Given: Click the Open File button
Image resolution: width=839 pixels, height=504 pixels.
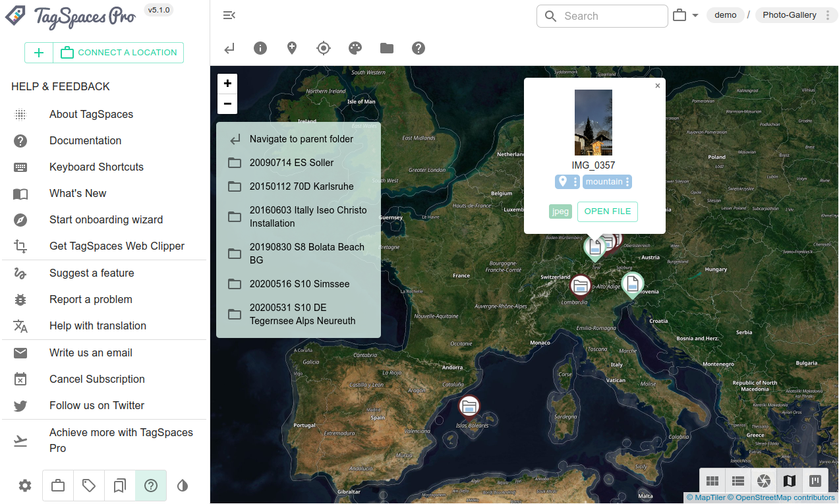Looking at the screenshot, I should (x=608, y=211).
